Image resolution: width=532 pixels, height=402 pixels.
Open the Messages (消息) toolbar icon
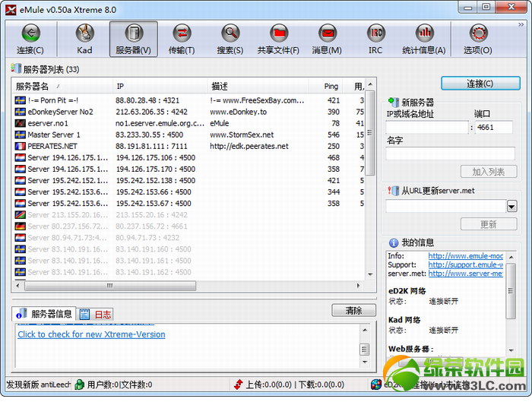pyautogui.click(x=328, y=33)
